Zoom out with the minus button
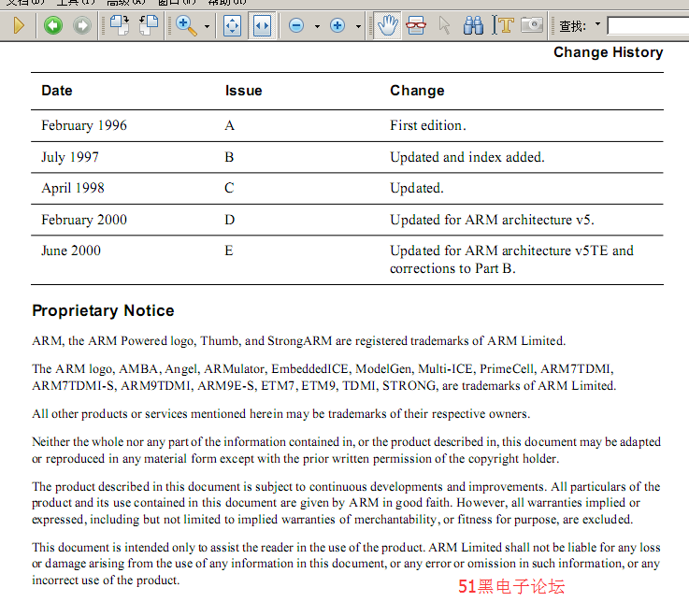 pyautogui.click(x=296, y=25)
